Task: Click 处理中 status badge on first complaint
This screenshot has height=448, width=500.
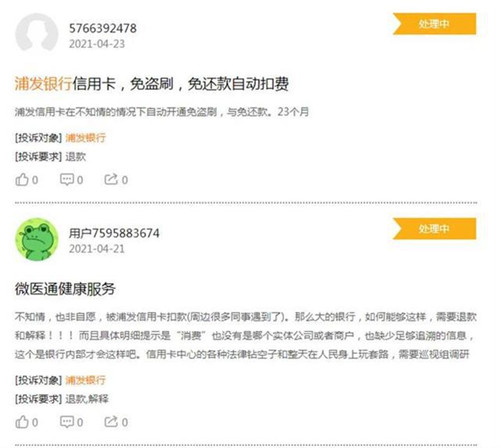Action: tap(434, 24)
